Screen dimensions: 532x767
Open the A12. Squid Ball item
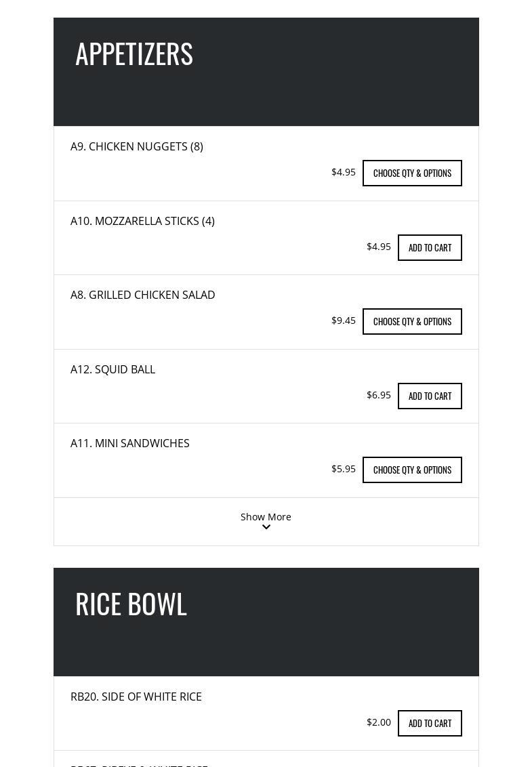[112, 369]
